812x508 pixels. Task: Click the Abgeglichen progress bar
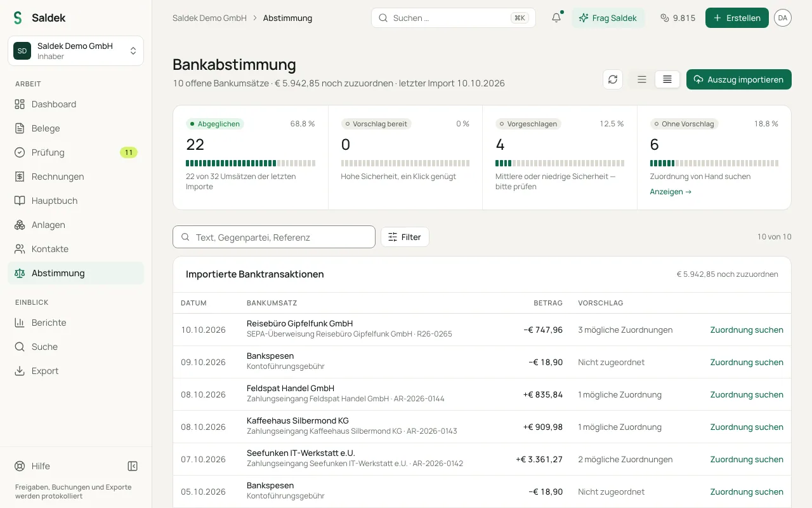[251, 163]
